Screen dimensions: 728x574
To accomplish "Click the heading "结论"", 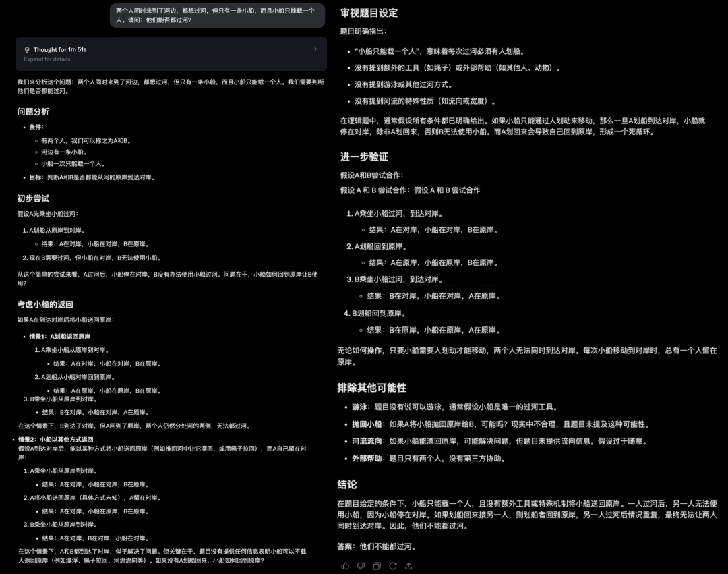I will (x=347, y=484).
